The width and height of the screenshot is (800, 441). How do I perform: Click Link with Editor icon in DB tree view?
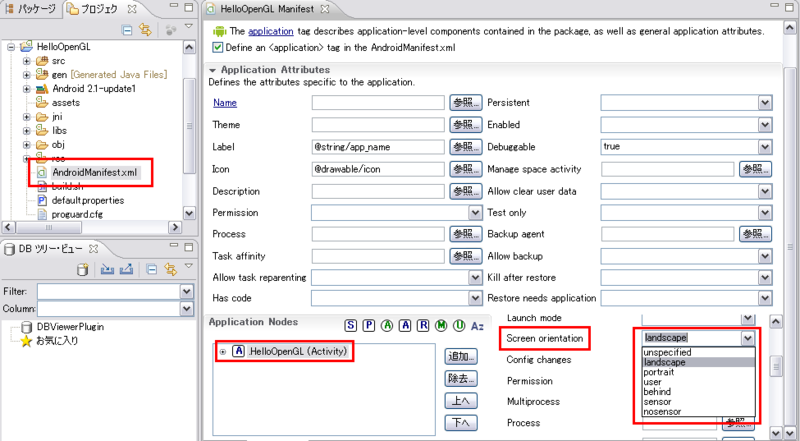(x=170, y=270)
